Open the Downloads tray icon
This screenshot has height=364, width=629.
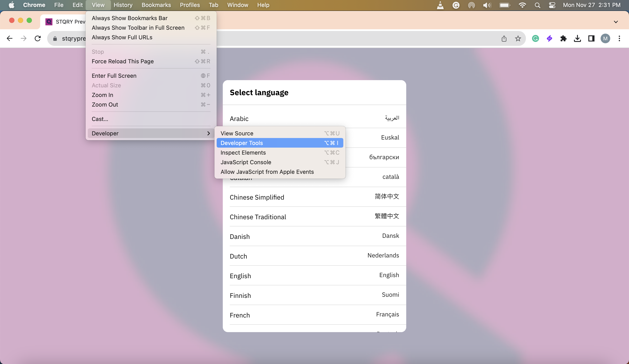pos(577,38)
